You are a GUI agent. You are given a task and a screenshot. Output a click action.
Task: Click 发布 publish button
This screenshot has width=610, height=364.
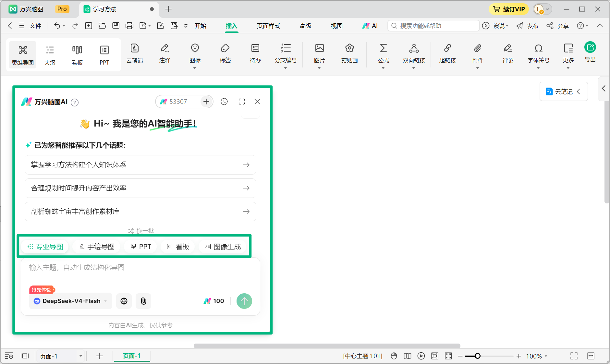(x=527, y=26)
